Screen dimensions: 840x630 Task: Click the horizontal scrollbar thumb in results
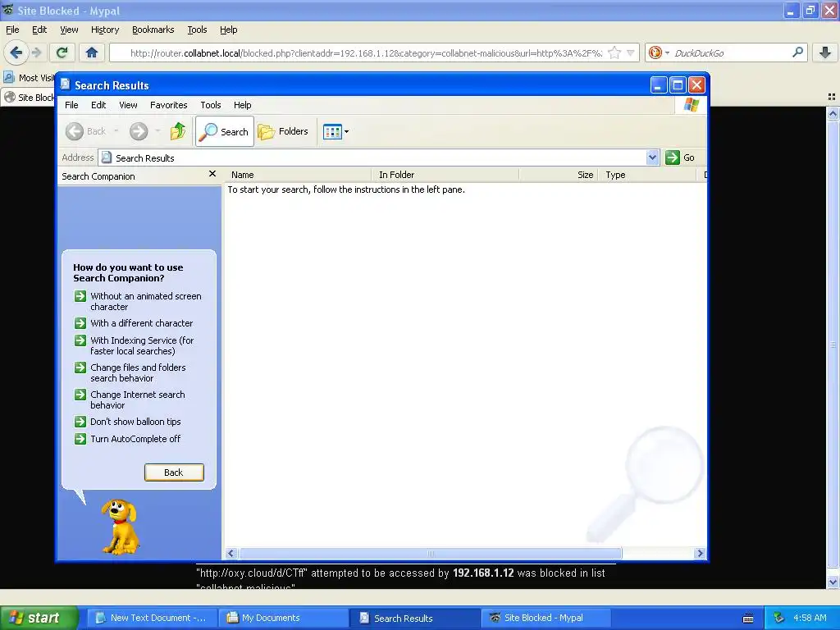(430, 554)
